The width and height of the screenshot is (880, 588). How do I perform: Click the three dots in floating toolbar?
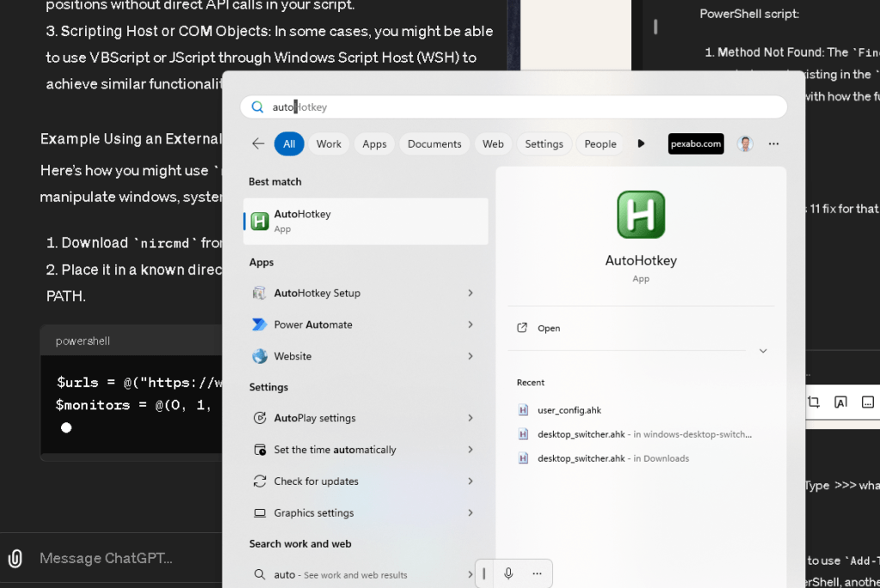537,573
